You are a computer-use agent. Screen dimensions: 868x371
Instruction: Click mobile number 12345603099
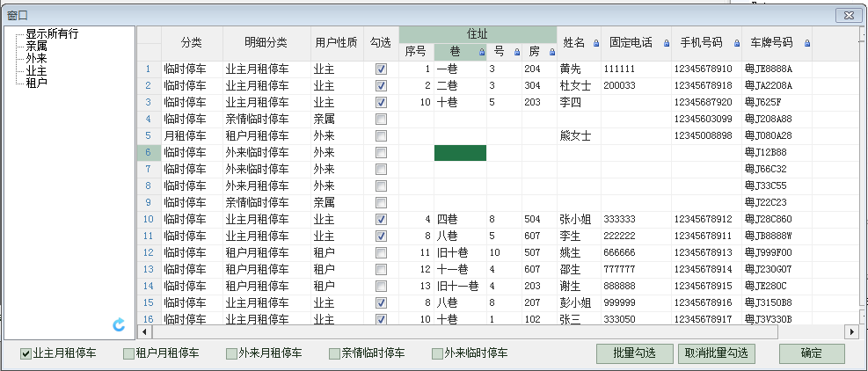coord(703,119)
